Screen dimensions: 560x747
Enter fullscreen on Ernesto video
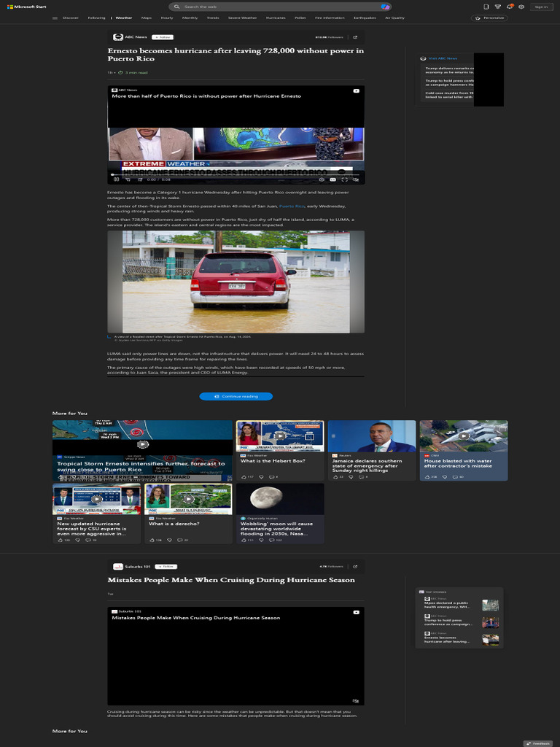344,179
